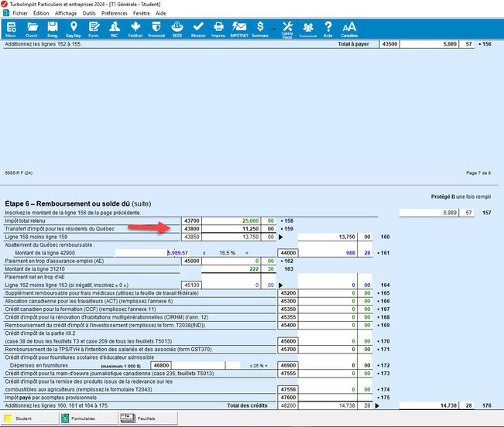This screenshot has width=504, height=427.
Task: Switch to the Feuillets bottom tab
Action: point(148,418)
